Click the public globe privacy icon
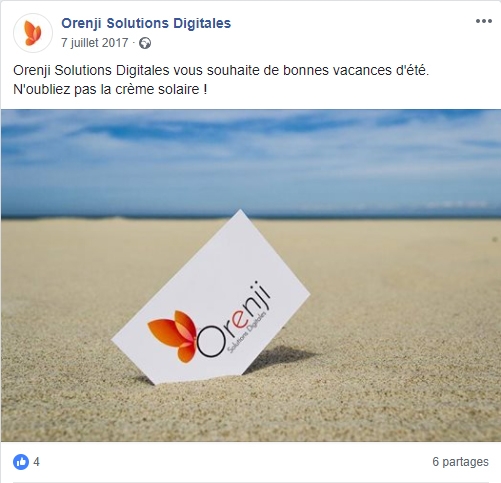 tap(145, 43)
